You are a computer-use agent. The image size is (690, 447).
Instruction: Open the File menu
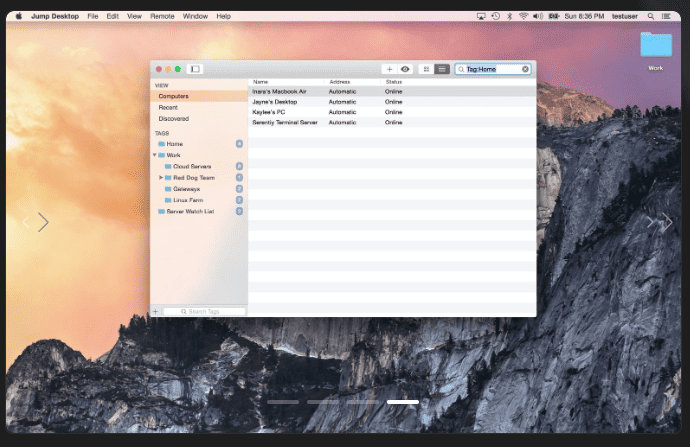point(92,16)
